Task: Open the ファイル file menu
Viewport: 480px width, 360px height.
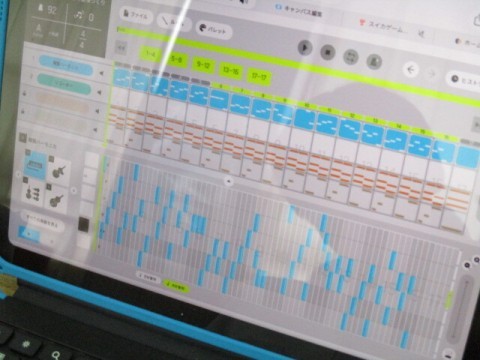Action: (136, 15)
